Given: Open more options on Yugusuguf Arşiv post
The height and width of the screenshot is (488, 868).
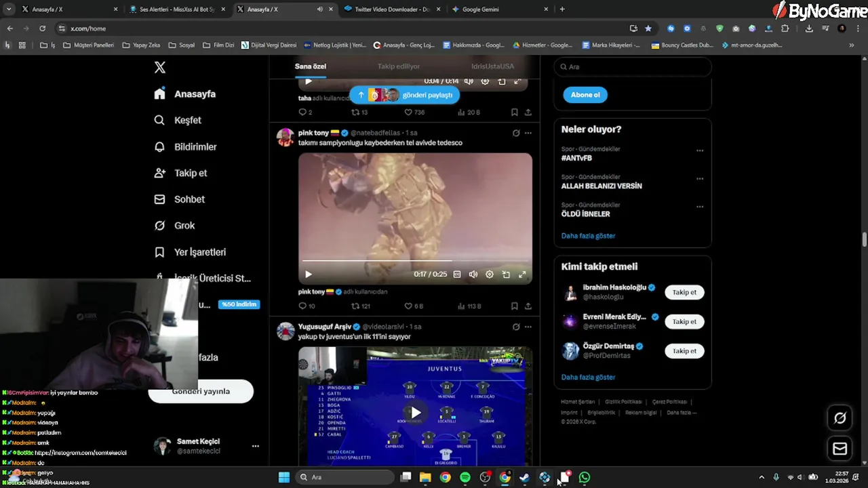Looking at the screenshot, I should tap(528, 327).
